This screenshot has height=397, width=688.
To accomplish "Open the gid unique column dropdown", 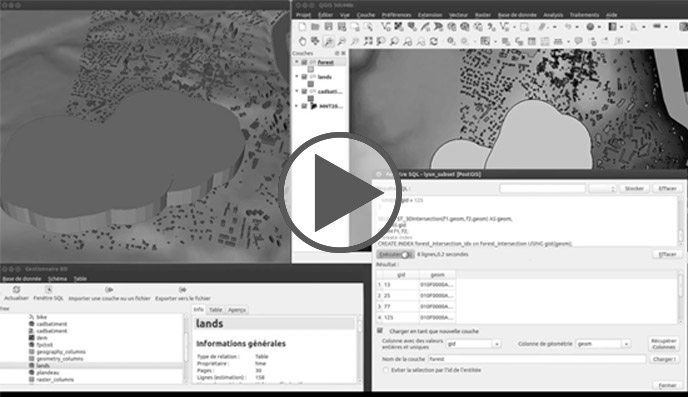I will 473,344.
